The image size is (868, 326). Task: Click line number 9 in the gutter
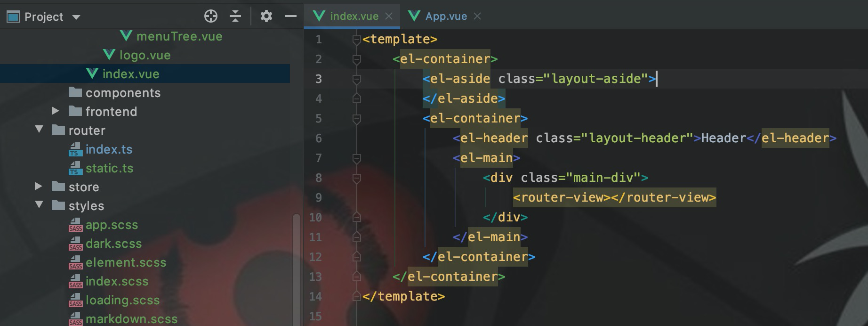[x=319, y=197]
